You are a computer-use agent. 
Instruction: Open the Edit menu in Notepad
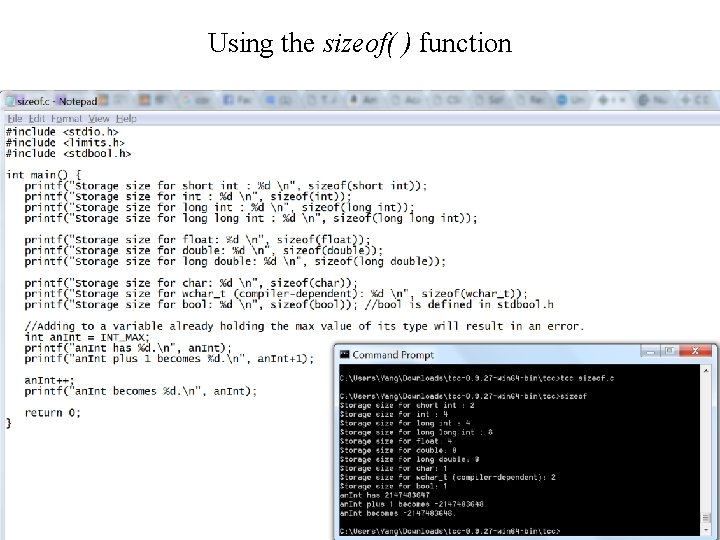[36, 119]
